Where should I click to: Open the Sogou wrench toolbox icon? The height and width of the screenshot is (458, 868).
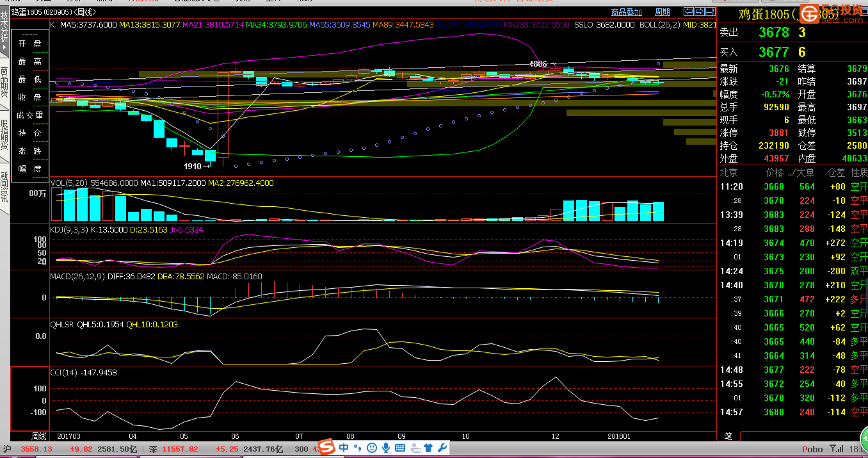pyautogui.click(x=442, y=447)
